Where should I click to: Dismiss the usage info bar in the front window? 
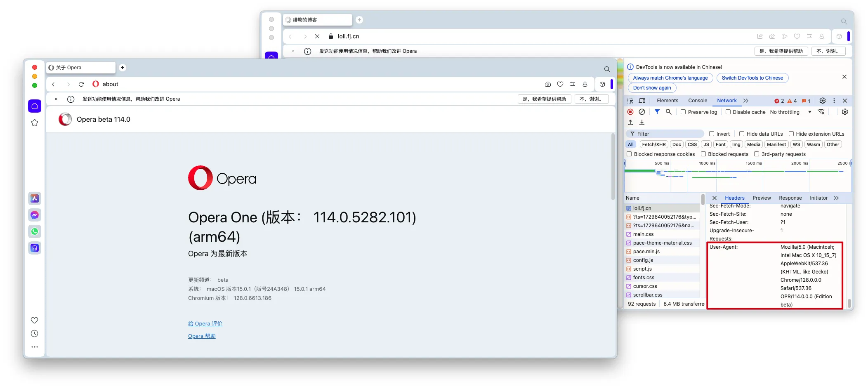click(56, 99)
